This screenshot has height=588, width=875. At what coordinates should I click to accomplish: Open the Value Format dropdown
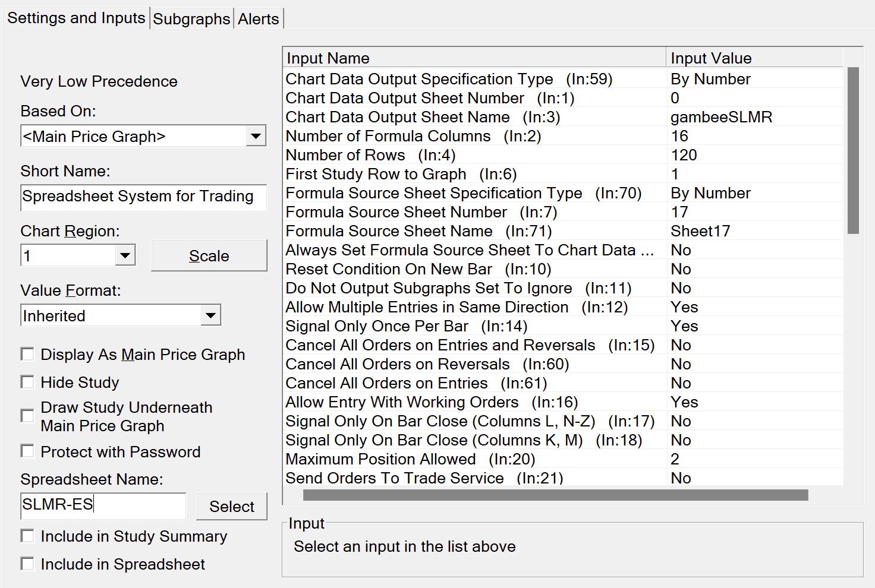(210, 315)
